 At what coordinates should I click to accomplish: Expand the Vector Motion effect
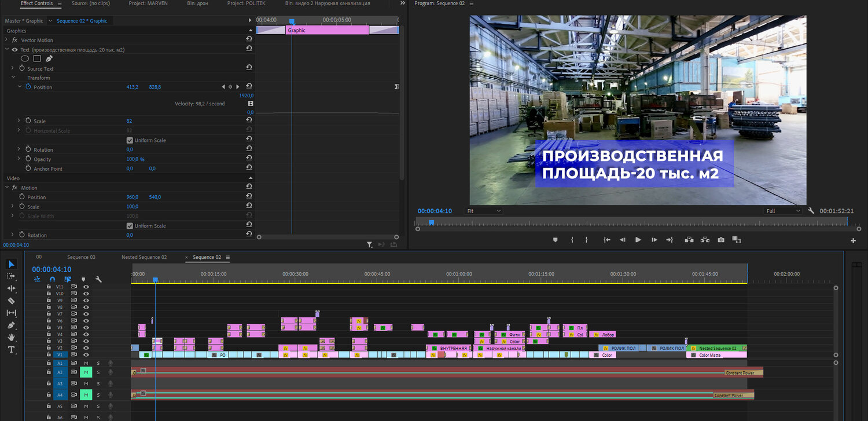coord(6,40)
